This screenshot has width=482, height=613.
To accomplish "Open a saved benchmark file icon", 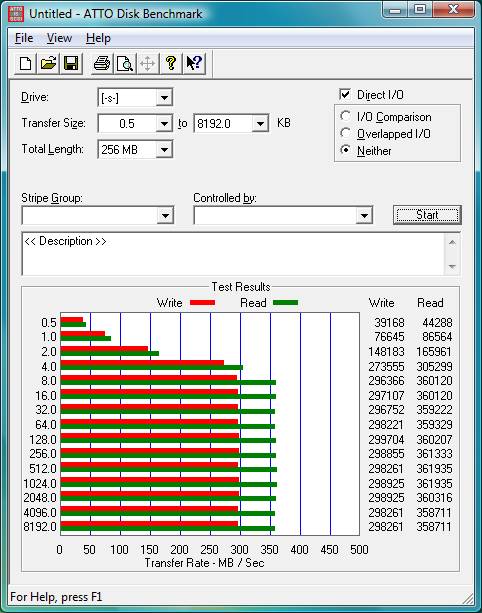I will [x=48, y=63].
